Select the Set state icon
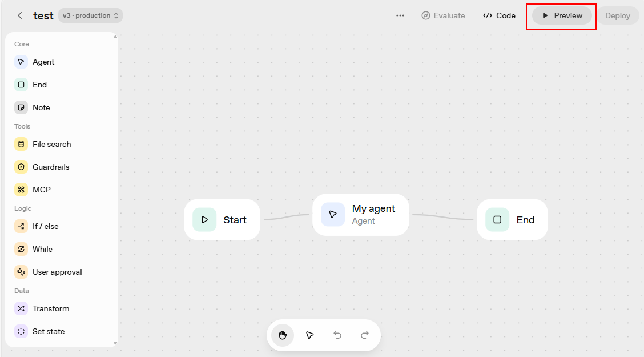Viewport: 644px width, 357px height. pos(21,331)
